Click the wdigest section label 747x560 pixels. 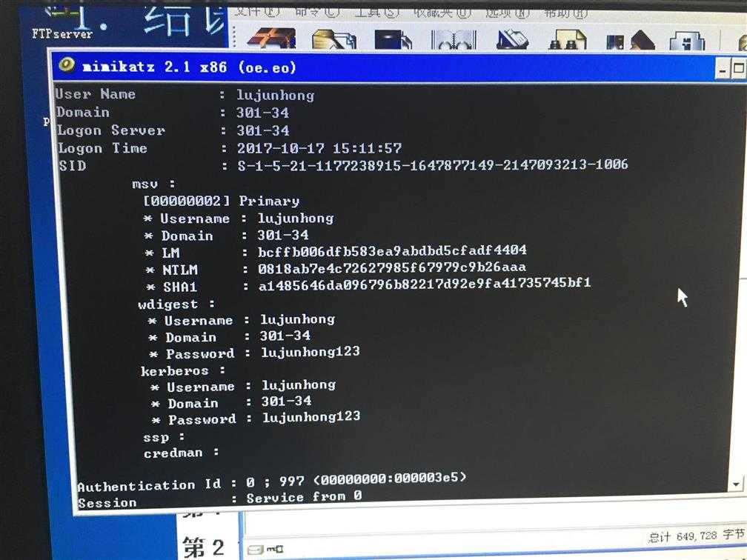(176, 304)
